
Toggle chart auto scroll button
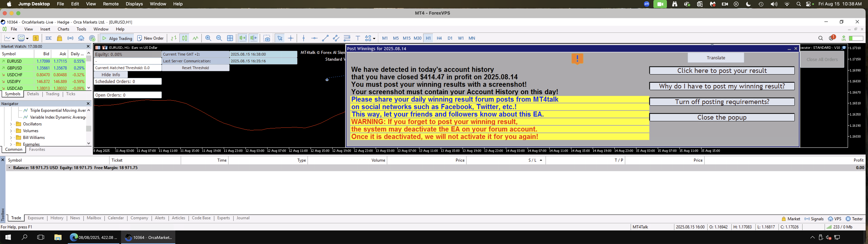243,38
